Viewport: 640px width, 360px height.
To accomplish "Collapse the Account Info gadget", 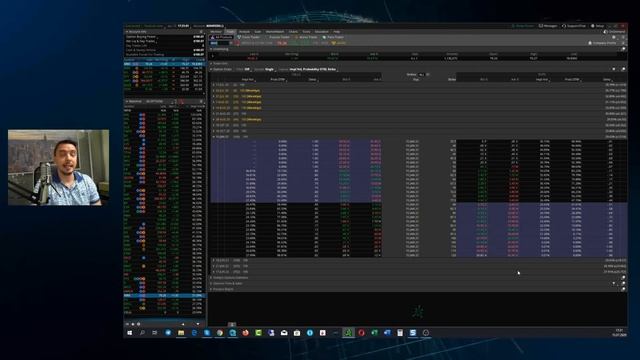I will 127,31.
